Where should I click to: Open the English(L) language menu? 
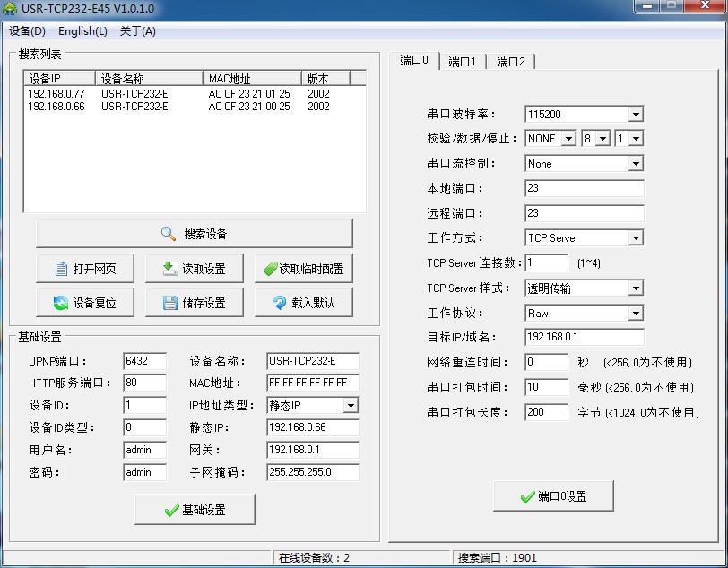pyautogui.click(x=82, y=31)
